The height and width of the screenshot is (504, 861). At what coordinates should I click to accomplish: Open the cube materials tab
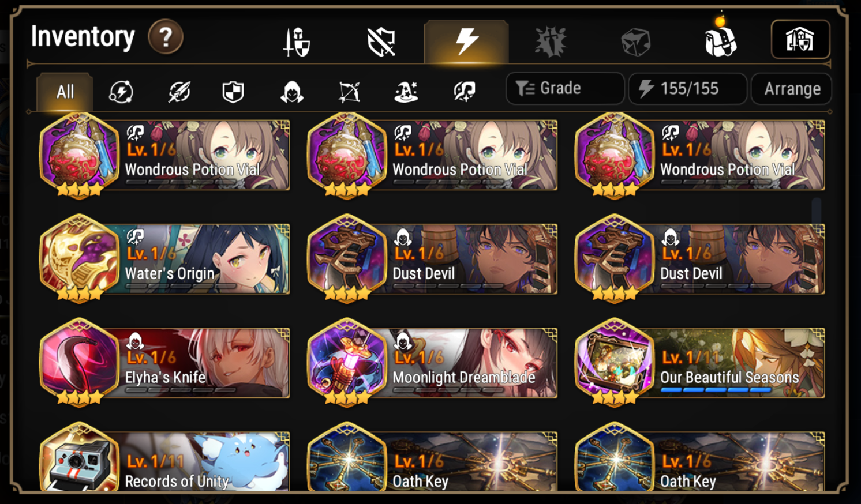[x=635, y=43]
